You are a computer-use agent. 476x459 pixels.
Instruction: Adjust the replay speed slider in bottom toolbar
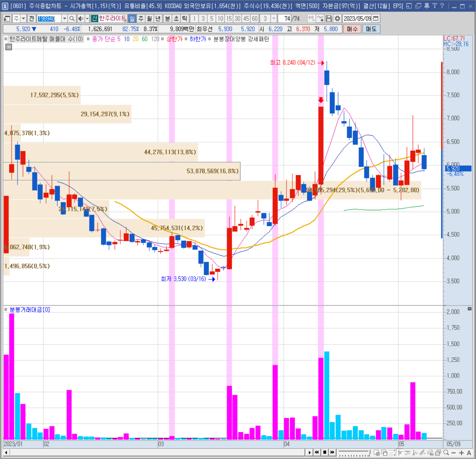[x=355, y=452]
